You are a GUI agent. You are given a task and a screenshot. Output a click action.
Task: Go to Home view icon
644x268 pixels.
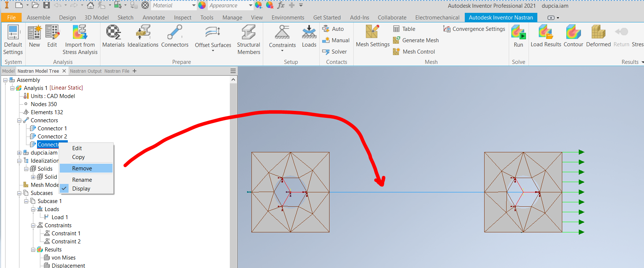[91, 5]
